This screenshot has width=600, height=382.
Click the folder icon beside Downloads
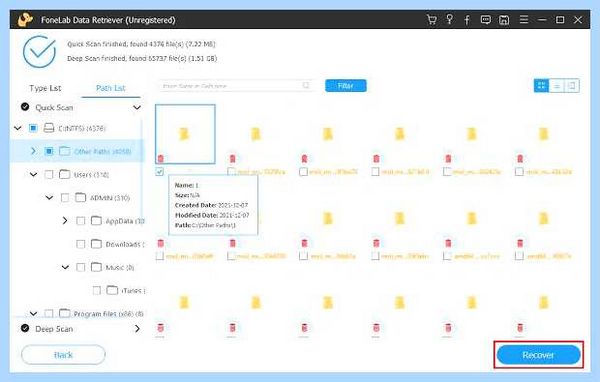click(96, 244)
